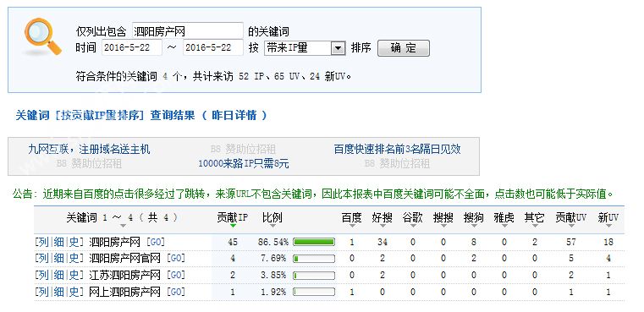
Task: Open ad link 九网互联，注册域名送主机
Action: click(x=89, y=149)
